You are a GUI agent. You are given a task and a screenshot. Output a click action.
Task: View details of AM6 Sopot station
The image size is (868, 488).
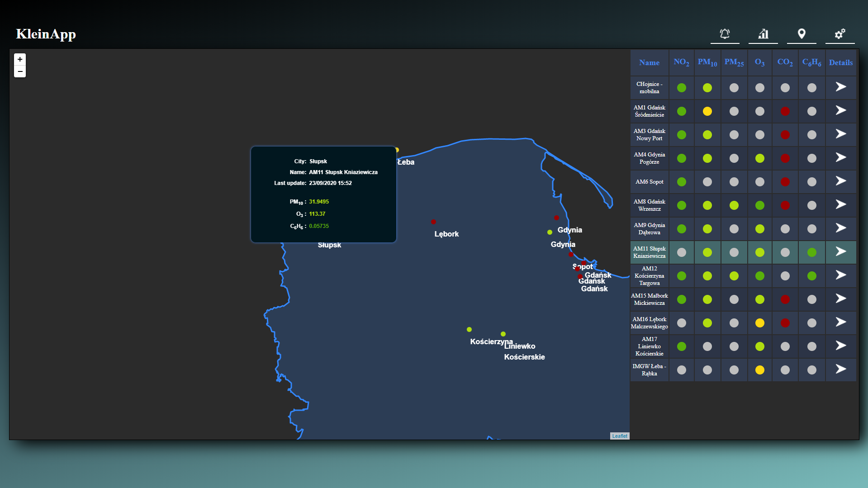pos(840,181)
